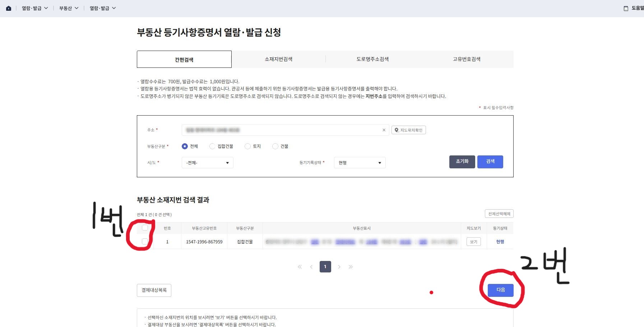Viewport: 644px width, 327px height.
Task: Select the 토지 radio button
Action: click(x=247, y=146)
